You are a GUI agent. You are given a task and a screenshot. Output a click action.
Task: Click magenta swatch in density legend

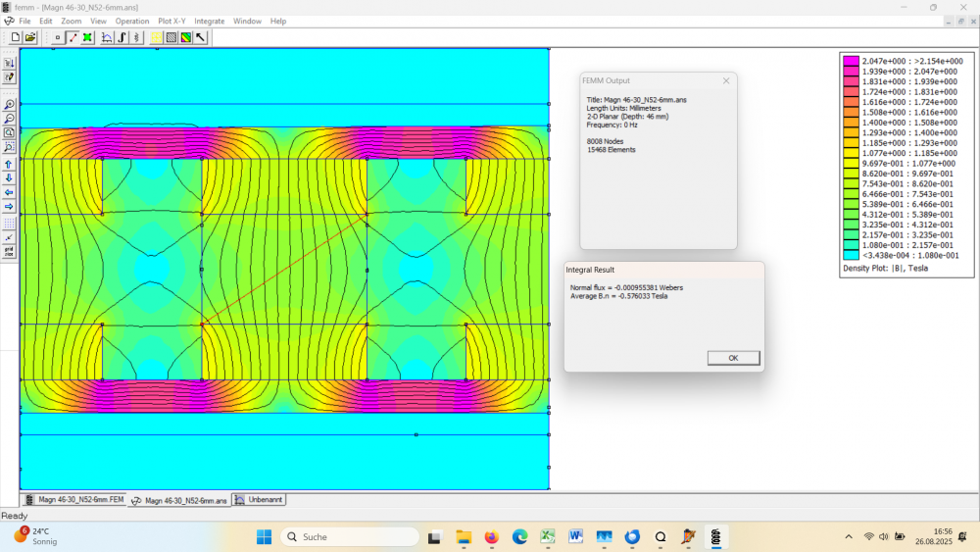pyautogui.click(x=851, y=61)
